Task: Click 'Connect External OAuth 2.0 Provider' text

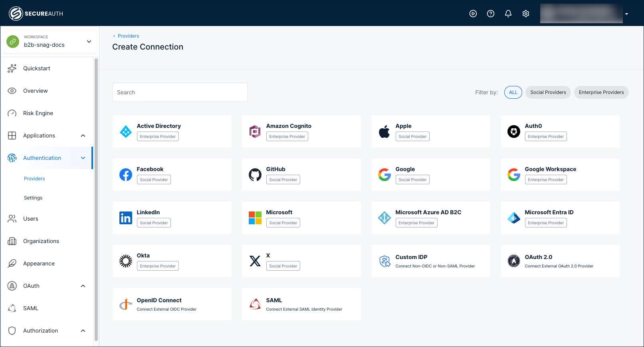Action: coord(559,266)
